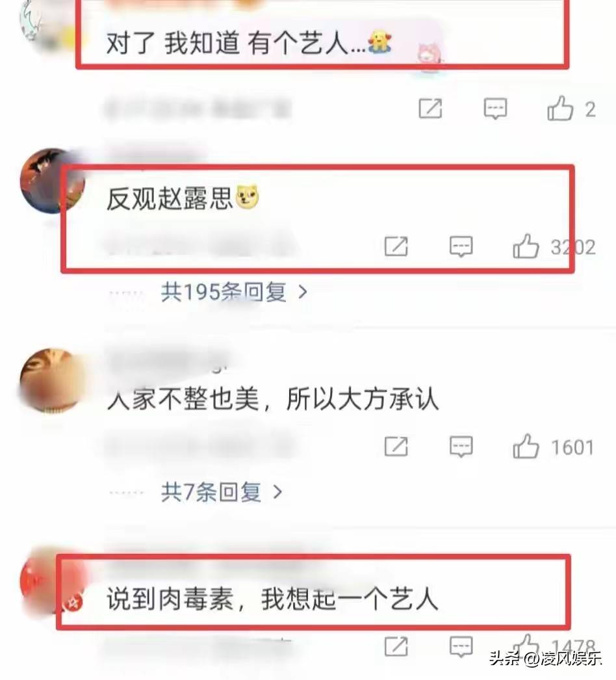Reply to the 说到肉毒素 comment

[461, 646]
